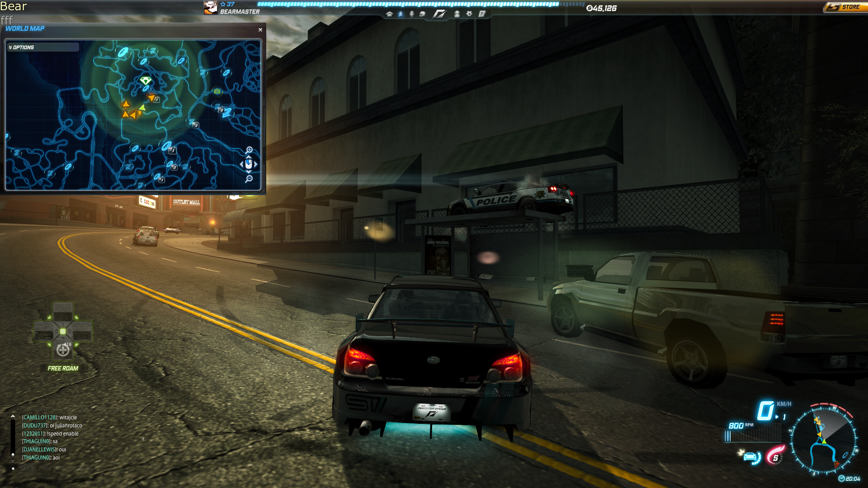Click the reputation progress bar

click(421, 4)
